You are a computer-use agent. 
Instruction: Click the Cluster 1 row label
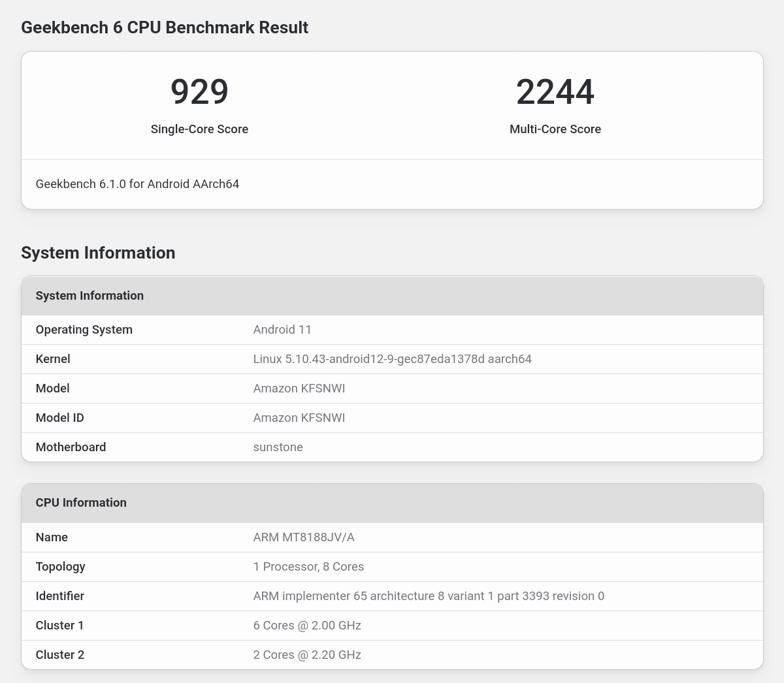(x=59, y=626)
